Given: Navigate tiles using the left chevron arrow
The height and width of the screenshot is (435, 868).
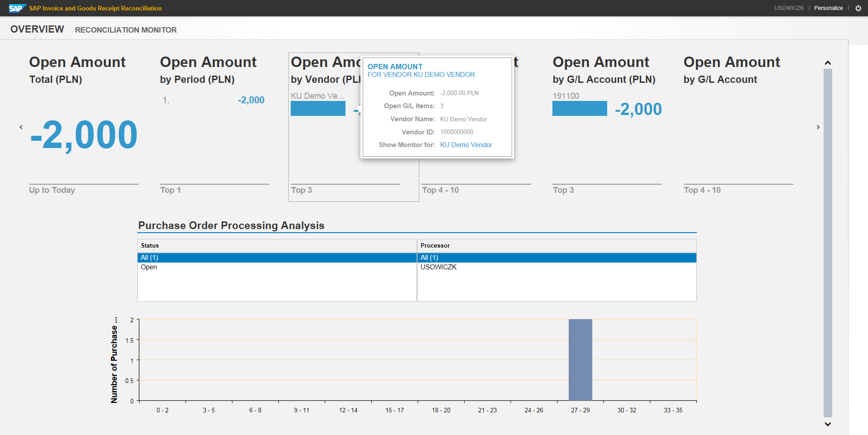Looking at the screenshot, I should click(21, 127).
